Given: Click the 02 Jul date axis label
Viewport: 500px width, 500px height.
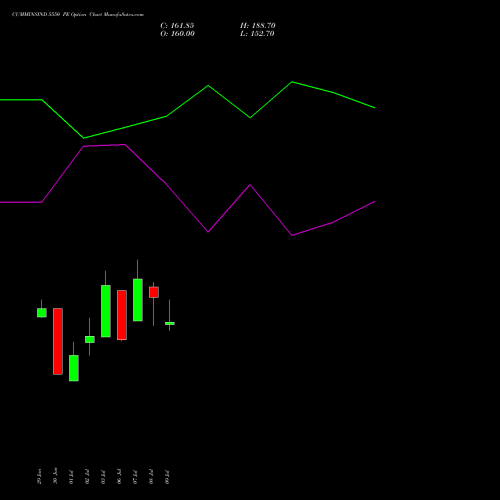Looking at the screenshot, I should pyautogui.click(x=87, y=477).
